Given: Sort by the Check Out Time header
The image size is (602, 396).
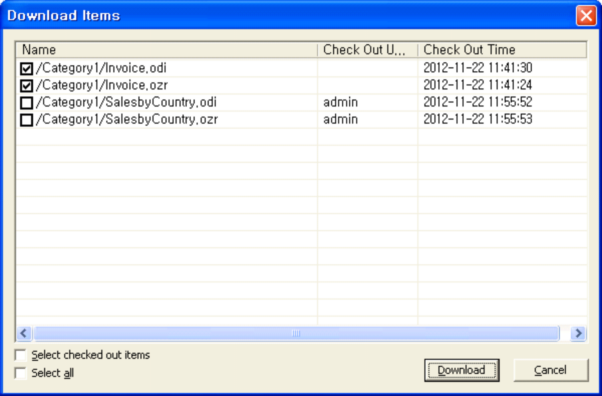Looking at the screenshot, I should (x=502, y=50).
